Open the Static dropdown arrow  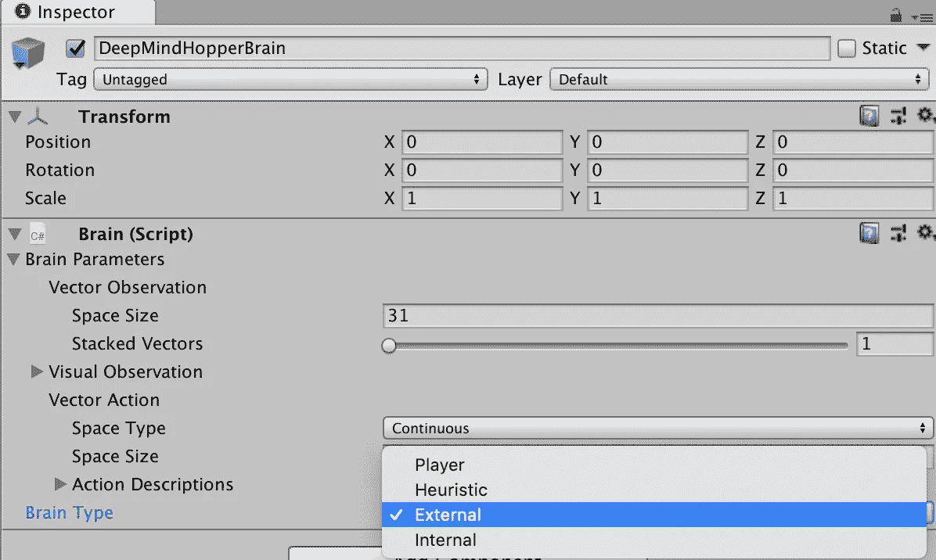923,48
